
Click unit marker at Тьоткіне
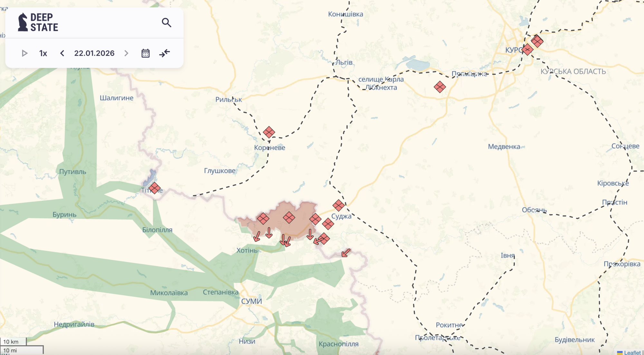[x=155, y=188]
